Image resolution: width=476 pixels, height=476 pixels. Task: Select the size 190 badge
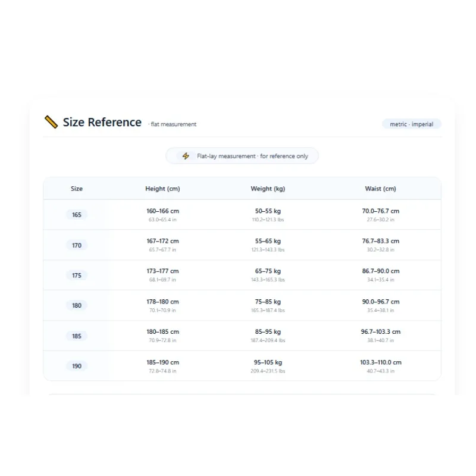(x=77, y=366)
